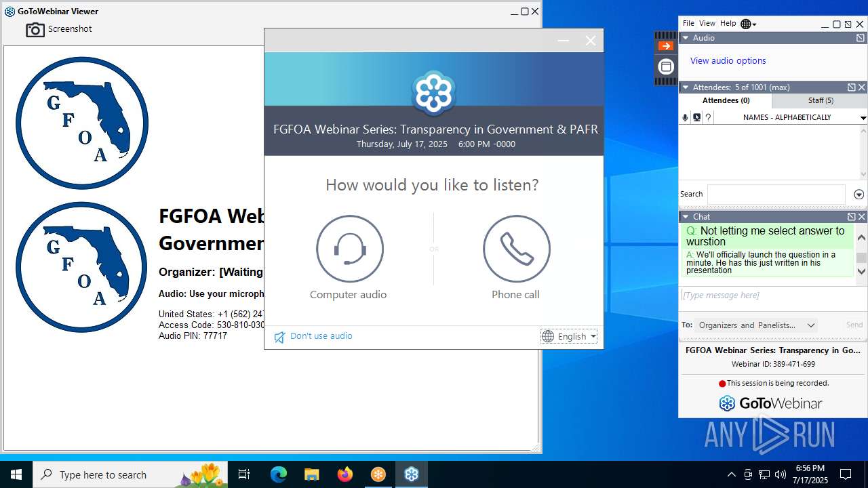The width and height of the screenshot is (868, 488).
Task: Close the Chat pane
Action: point(862,217)
